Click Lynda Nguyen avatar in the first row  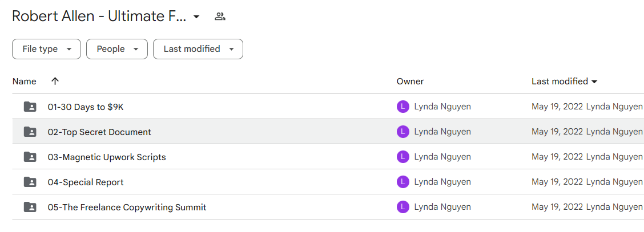[403, 107]
